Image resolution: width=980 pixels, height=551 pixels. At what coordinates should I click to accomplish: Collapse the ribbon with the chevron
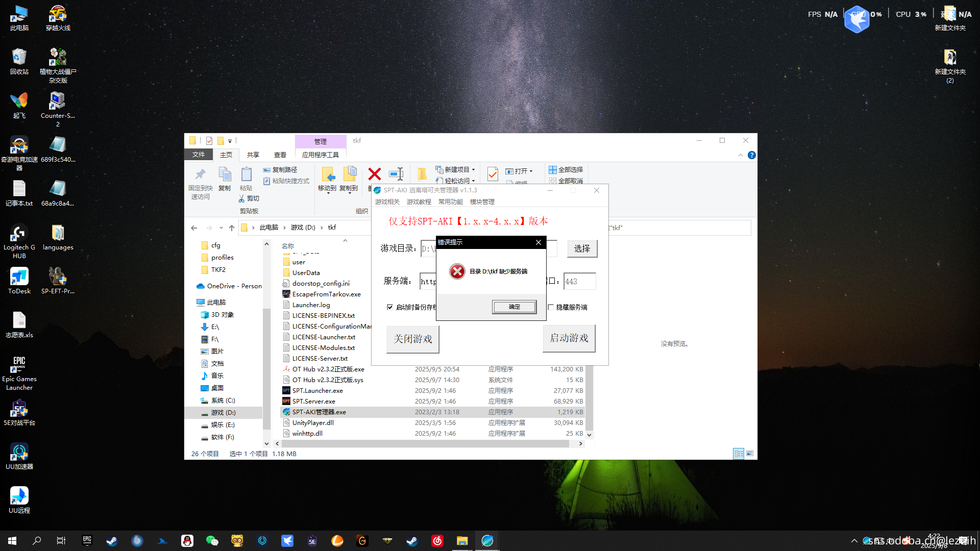741,155
